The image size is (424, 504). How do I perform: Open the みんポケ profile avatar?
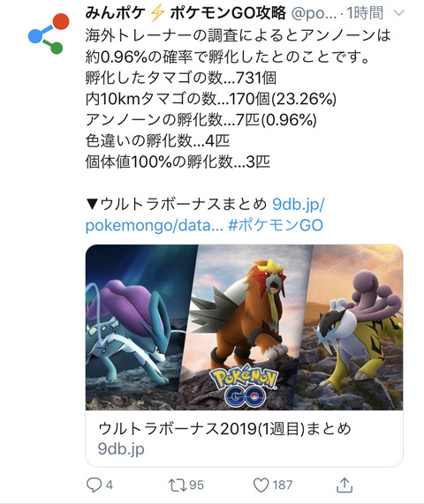coord(49,34)
